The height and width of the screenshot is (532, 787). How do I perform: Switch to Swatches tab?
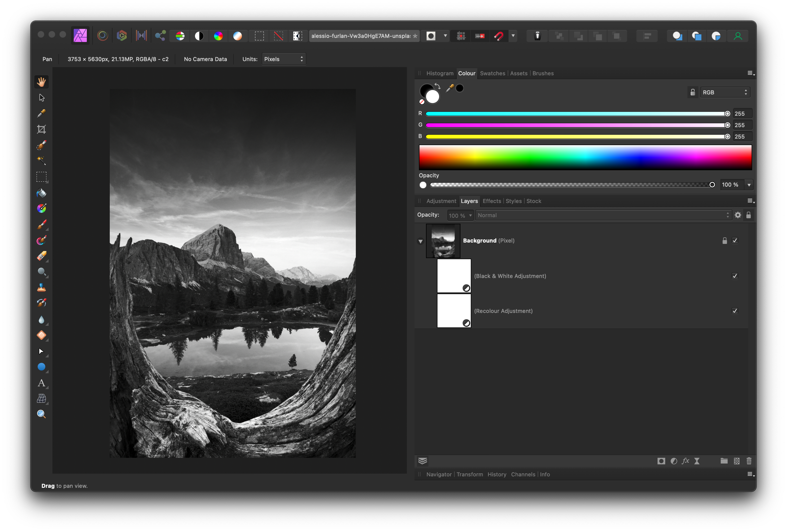492,73
